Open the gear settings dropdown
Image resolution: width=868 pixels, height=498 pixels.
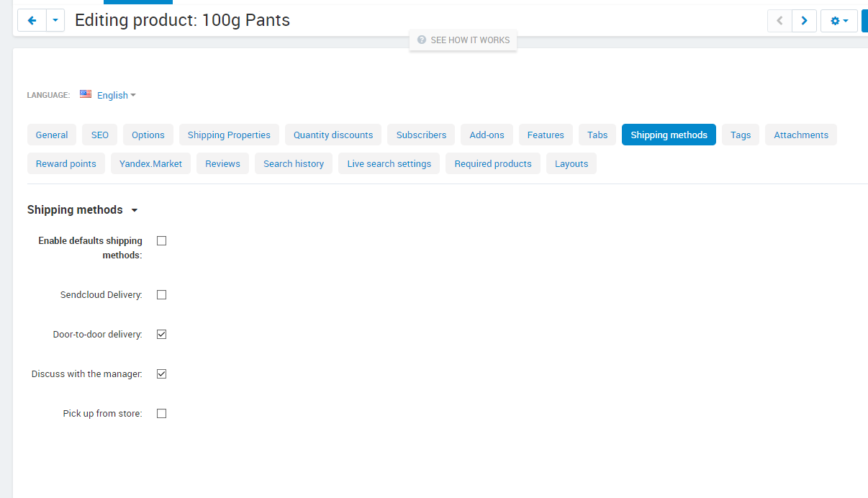click(839, 21)
